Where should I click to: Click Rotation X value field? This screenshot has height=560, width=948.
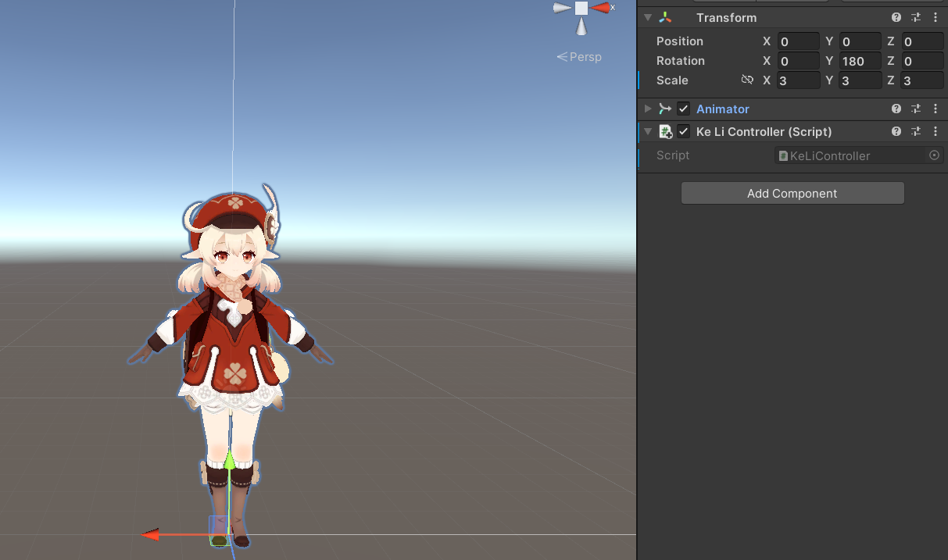click(798, 61)
